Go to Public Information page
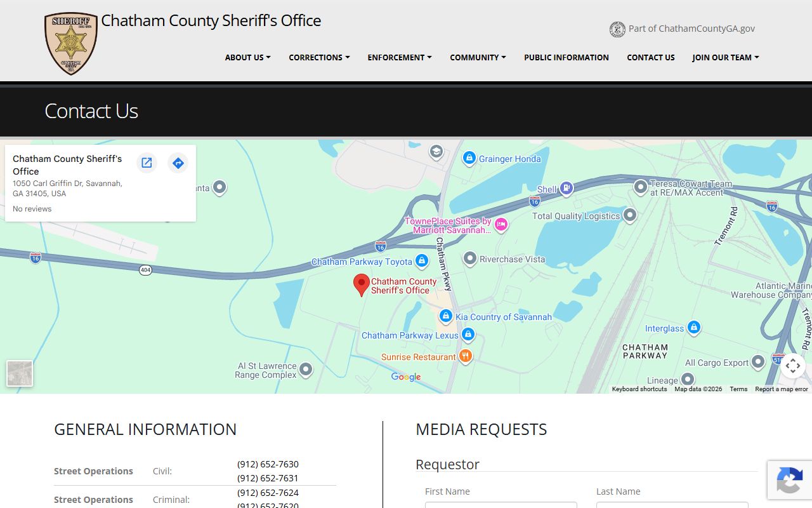Viewport: 812px width, 508px height. (566, 57)
